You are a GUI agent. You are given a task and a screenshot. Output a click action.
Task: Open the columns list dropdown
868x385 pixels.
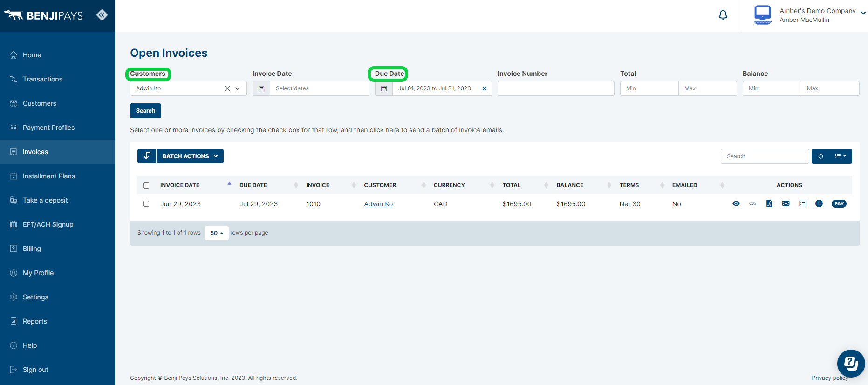click(841, 156)
